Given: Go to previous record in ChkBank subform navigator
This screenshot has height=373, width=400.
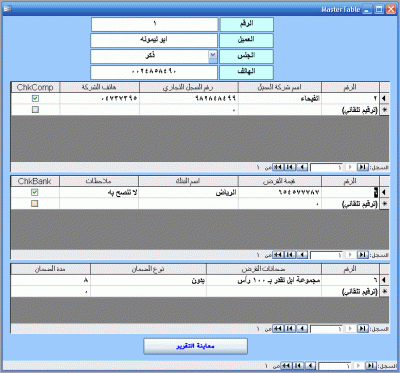Looking at the screenshot, I should click(350, 255).
